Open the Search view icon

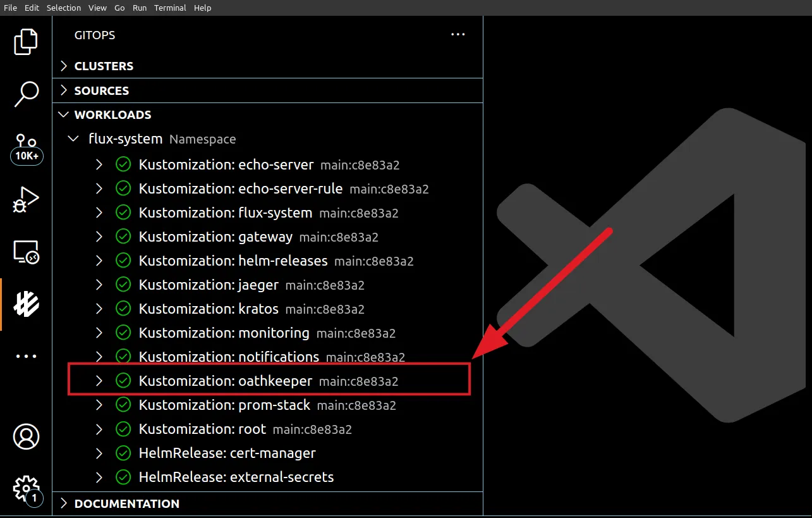tap(26, 94)
